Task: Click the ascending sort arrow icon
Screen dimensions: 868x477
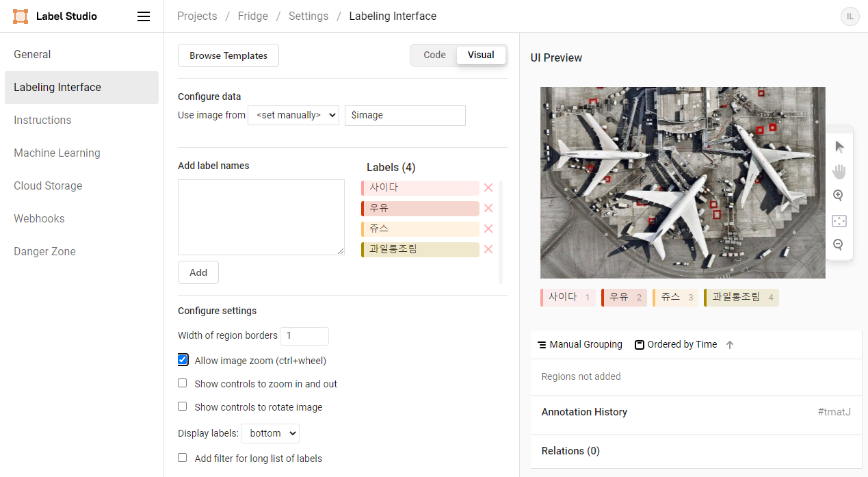Action: pos(730,345)
